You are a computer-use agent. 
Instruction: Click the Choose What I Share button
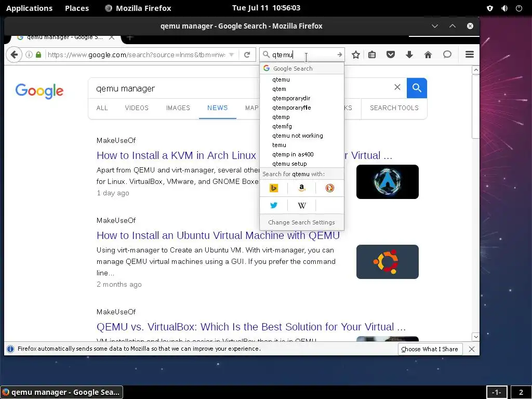(x=429, y=349)
